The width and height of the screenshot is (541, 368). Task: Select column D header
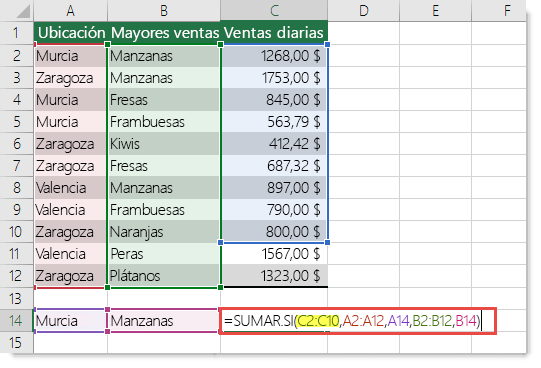[364, 10]
